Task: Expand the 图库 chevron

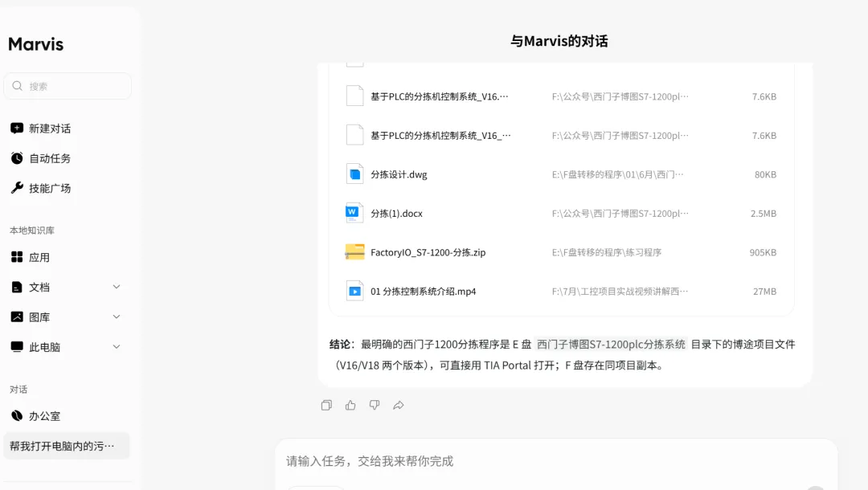Action: tap(117, 317)
